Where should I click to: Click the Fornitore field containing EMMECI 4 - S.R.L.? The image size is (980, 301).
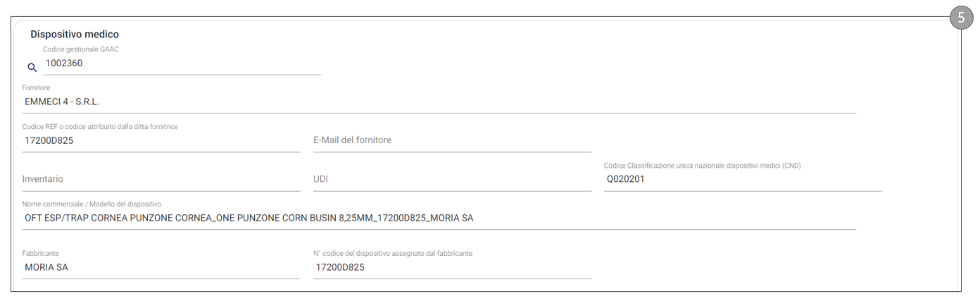click(439, 102)
